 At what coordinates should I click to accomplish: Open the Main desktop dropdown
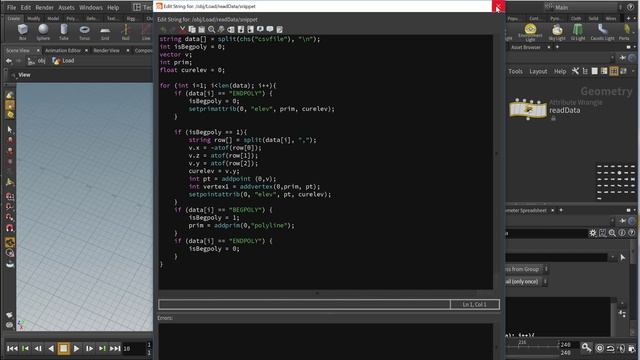(x=582, y=7)
